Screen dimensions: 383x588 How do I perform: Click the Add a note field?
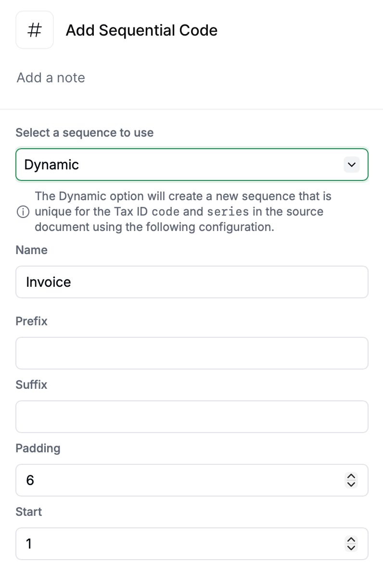51,77
